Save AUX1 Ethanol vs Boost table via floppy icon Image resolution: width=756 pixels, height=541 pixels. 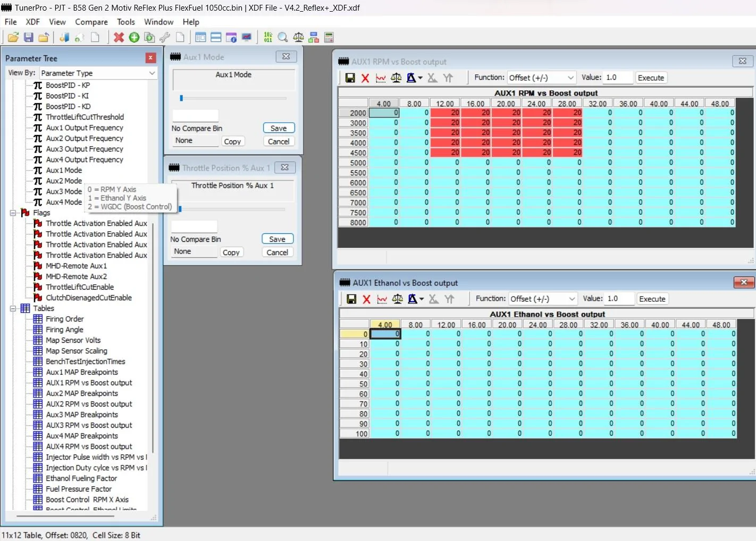pos(351,299)
